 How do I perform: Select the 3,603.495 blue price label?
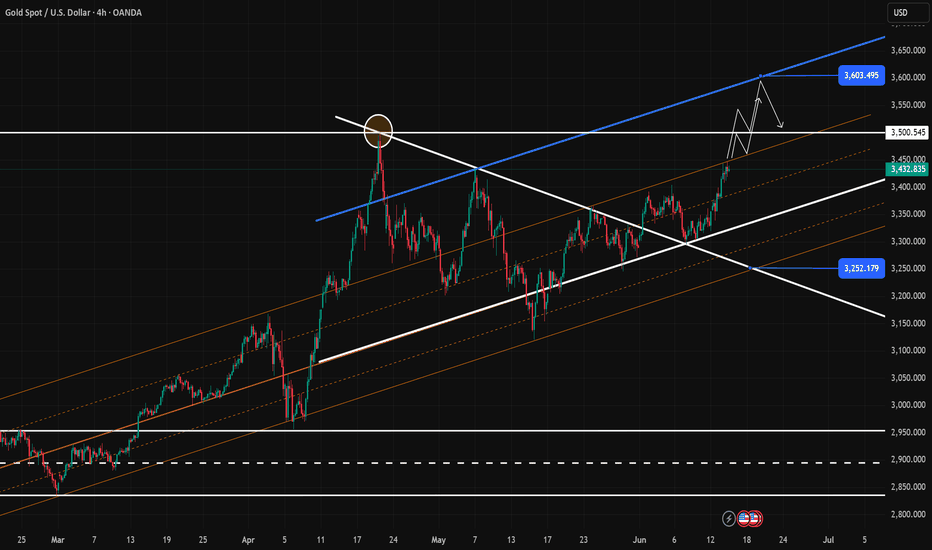(x=861, y=76)
